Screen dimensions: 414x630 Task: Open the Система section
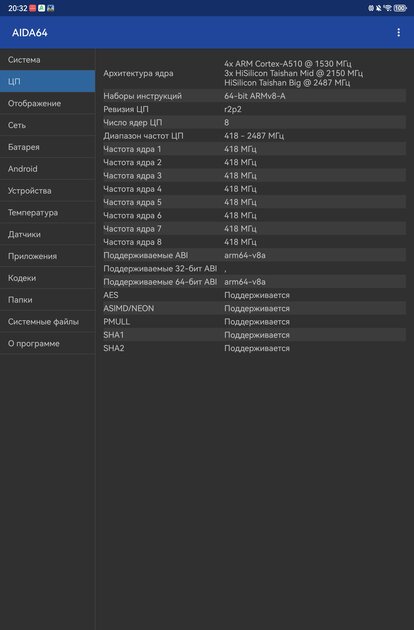pos(47,59)
